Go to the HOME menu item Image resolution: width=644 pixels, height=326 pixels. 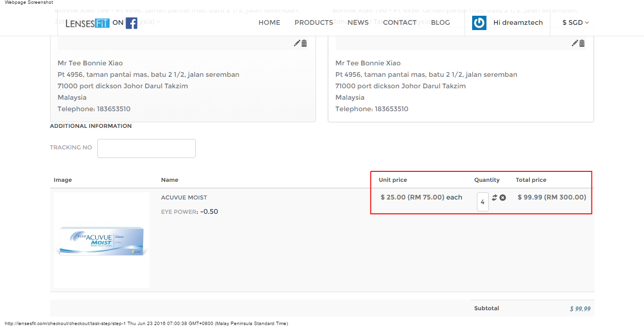[269, 22]
